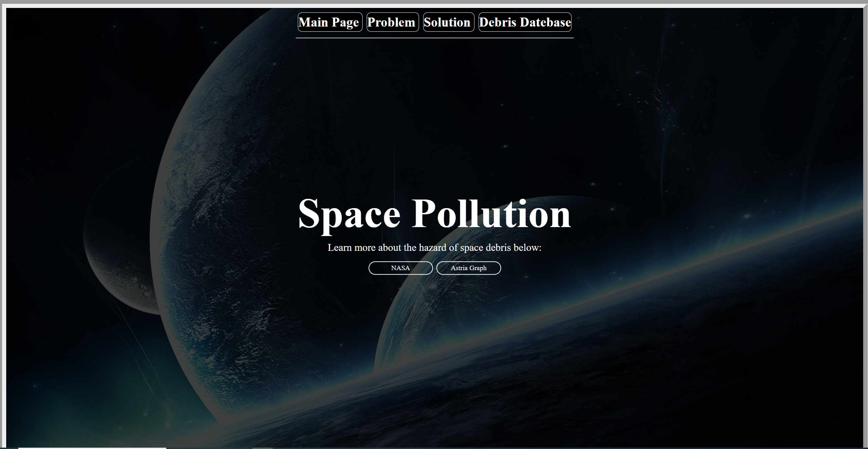Open the Astria Graph link
The image size is (868, 449).
pos(468,268)
